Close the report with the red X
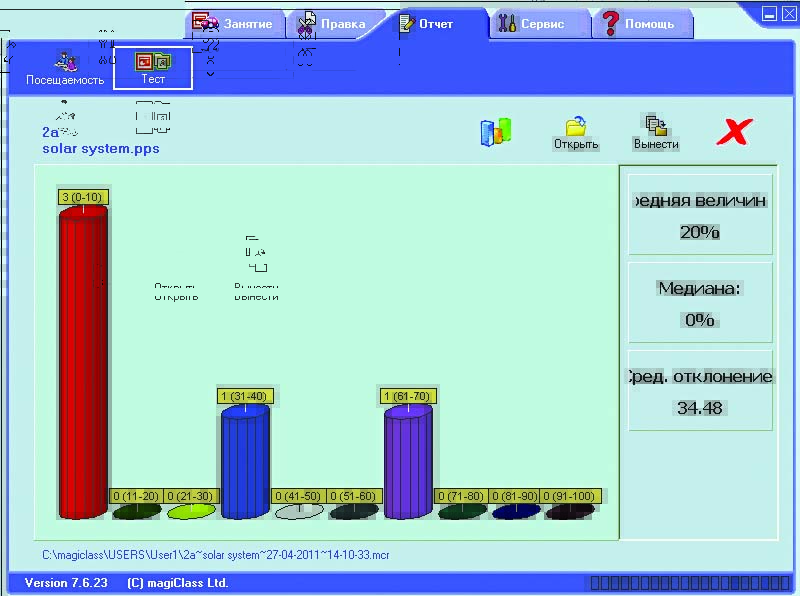The height and width of the screenshot is (596, 800). point(735,131)
